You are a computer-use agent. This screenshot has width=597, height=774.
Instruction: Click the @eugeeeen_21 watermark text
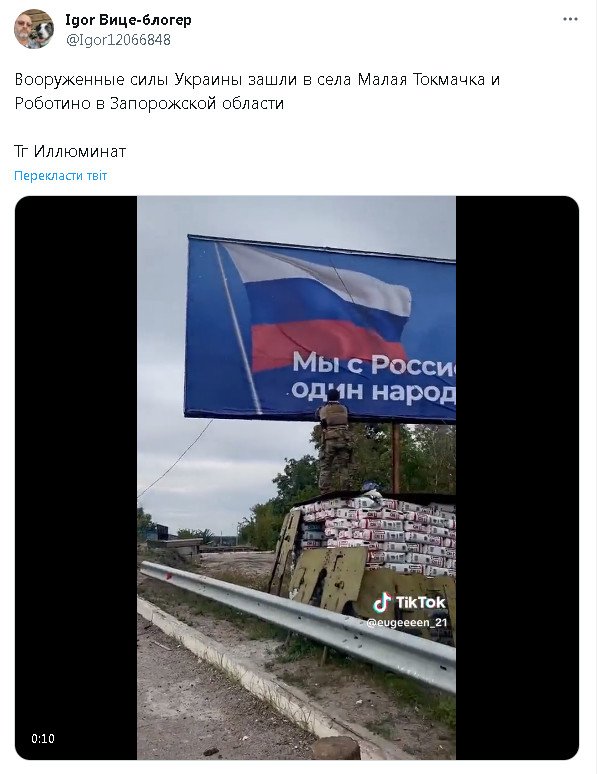[x=407, y=622]
